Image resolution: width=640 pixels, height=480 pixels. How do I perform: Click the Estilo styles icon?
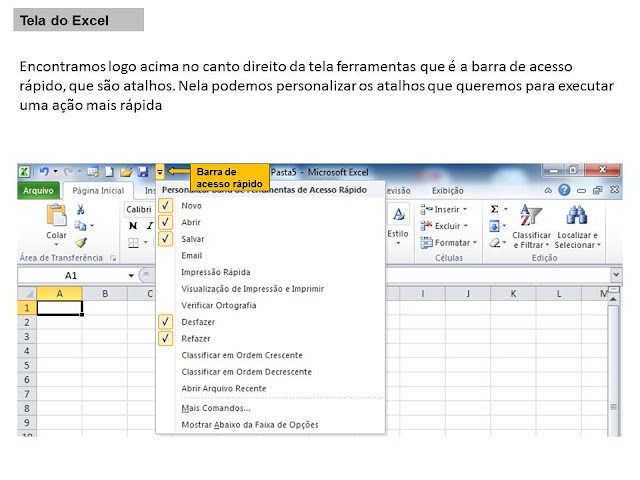coord(398,214)
